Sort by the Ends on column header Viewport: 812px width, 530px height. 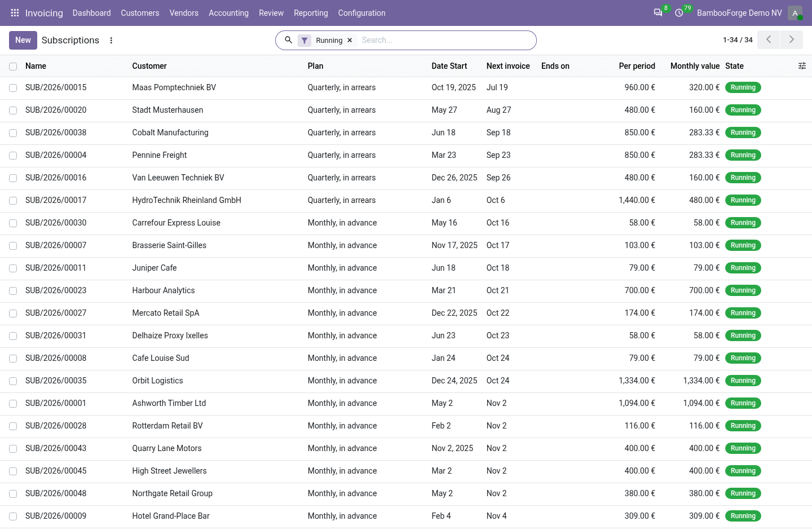[555, 66]
